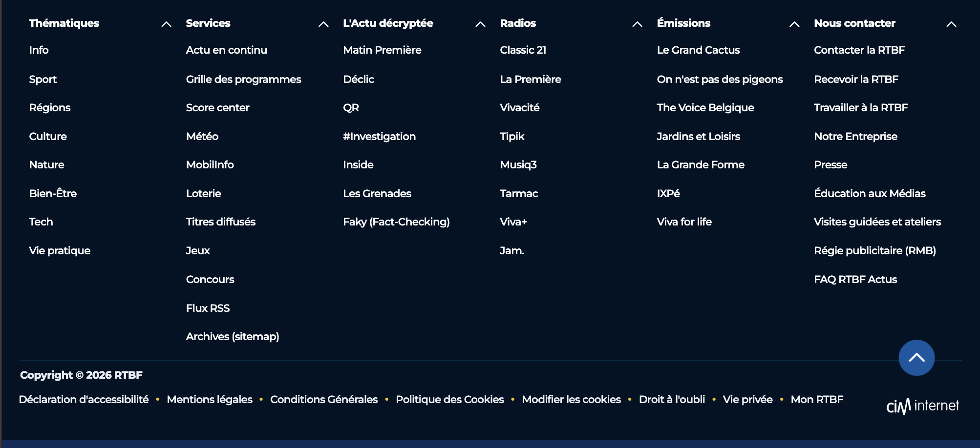Open the Flux RSS link

click(x=208, y=308)
